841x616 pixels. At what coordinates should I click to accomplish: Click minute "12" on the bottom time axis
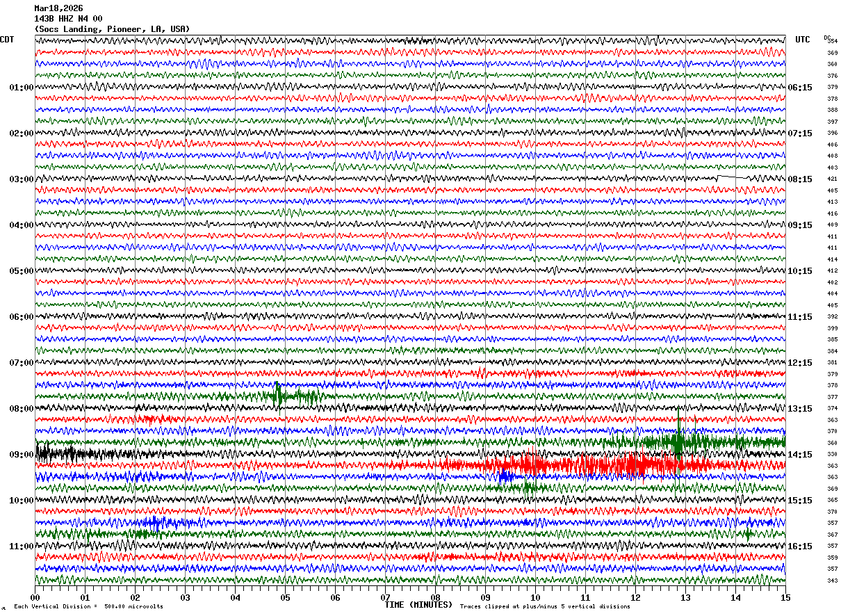tap(635, 597)
